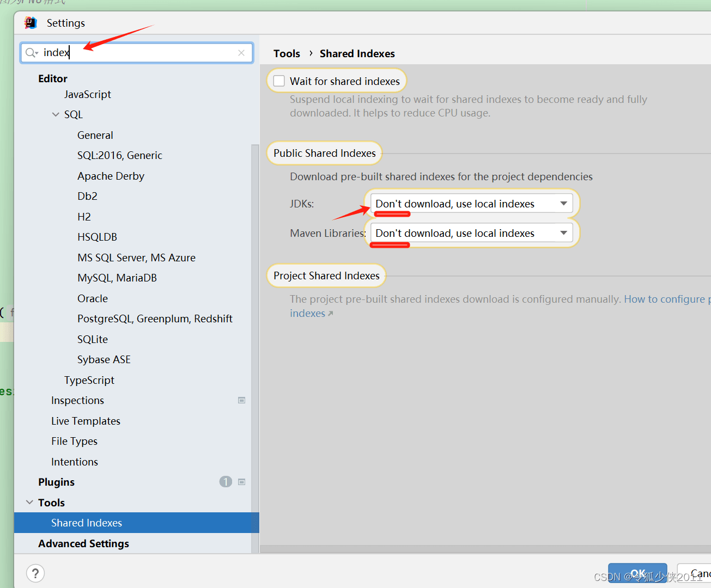The height and width of the screenshot is (588, 711).
Task: Select Apache Derby dialect
Action: pyautogui.click(x=111, y=176)
